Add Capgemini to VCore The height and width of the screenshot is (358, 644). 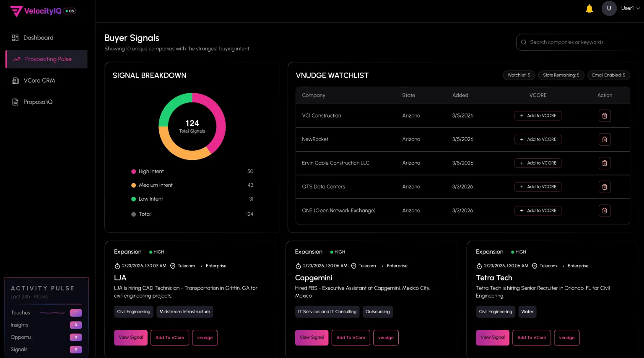351,338
